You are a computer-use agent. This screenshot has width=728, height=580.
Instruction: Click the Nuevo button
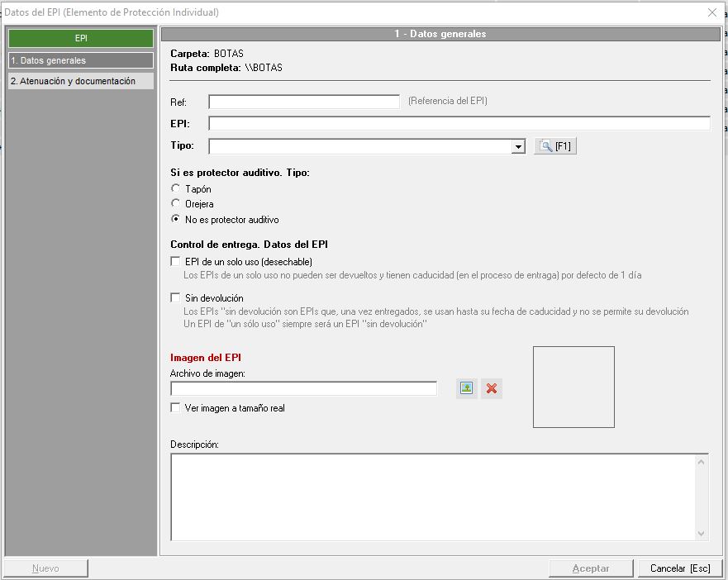(45, 568)
